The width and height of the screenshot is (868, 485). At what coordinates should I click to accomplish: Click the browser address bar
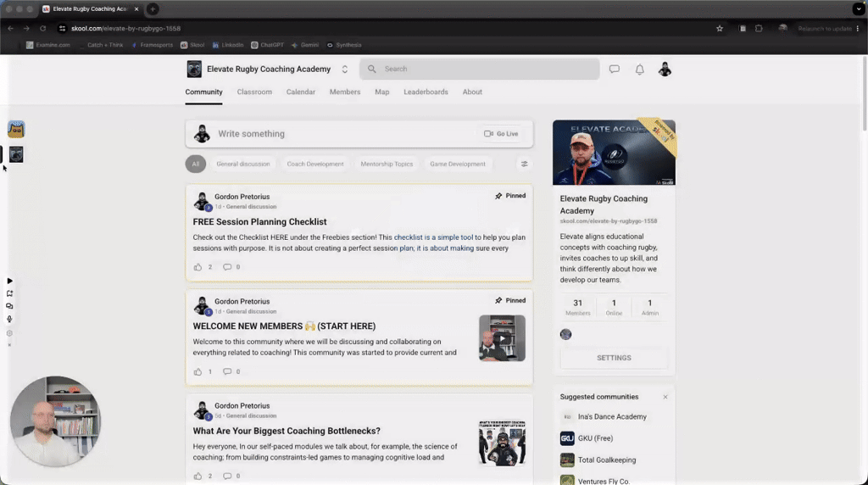(387, 28)
